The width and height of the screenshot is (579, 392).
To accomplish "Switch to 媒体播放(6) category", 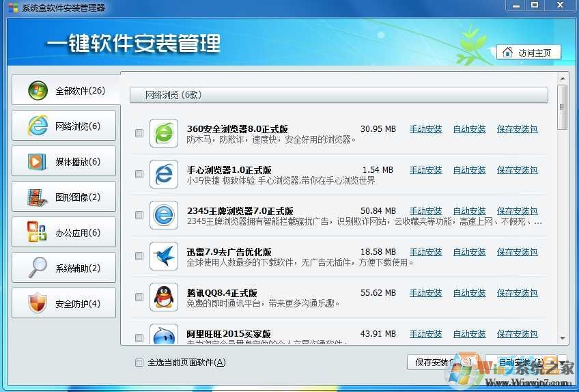I will coord(63,161).
